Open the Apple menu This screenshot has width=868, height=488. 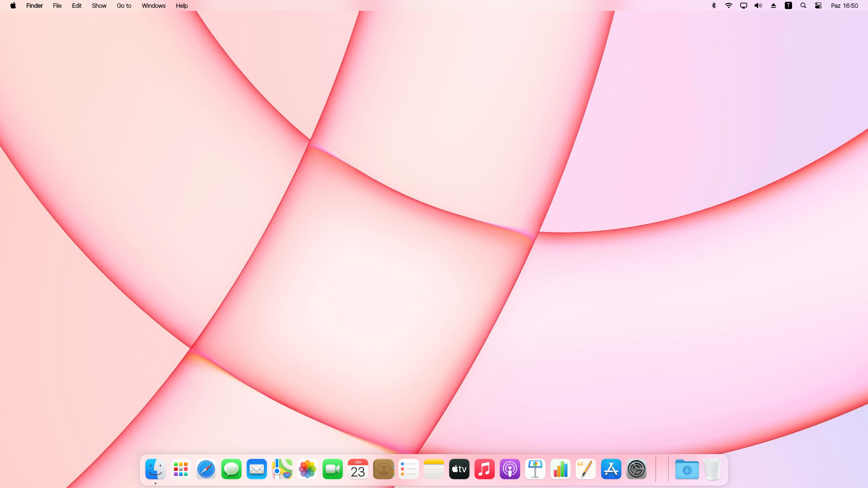coord(13,5)
